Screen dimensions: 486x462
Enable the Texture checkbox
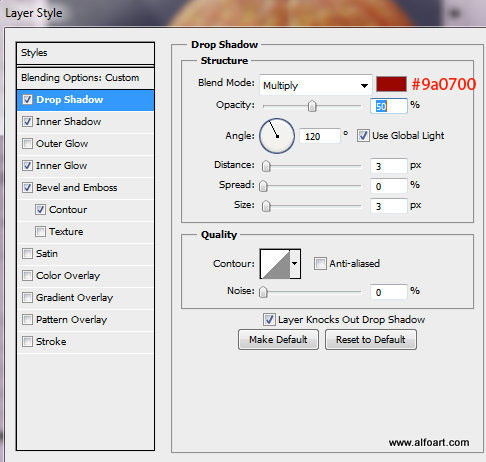click(40, 232)
